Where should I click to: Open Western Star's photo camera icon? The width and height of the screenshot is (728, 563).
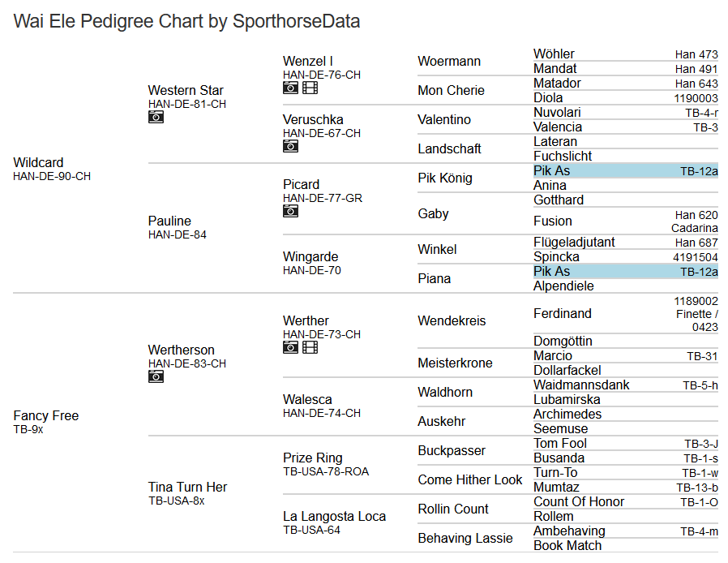pos(156,117)
